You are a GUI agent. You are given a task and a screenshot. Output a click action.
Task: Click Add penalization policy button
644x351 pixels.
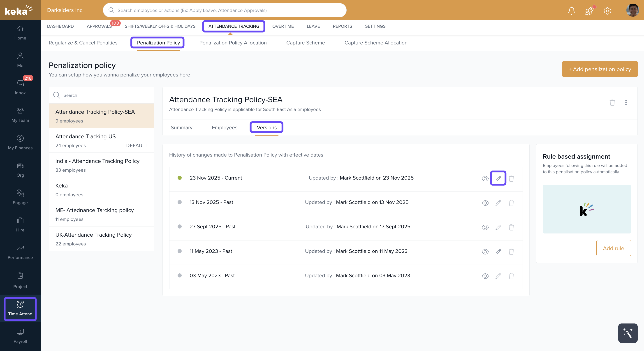click(600, 69)
